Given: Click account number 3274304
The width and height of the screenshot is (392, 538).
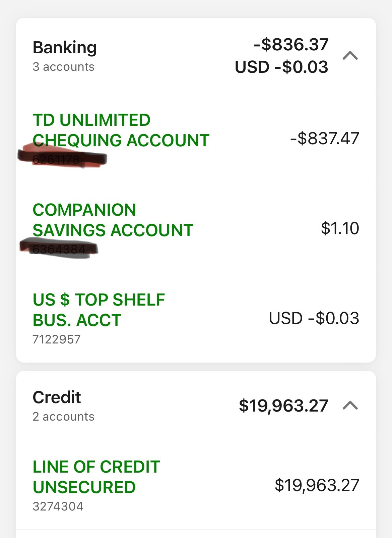Looking at the screenshot, I should (x=58, y=506).
